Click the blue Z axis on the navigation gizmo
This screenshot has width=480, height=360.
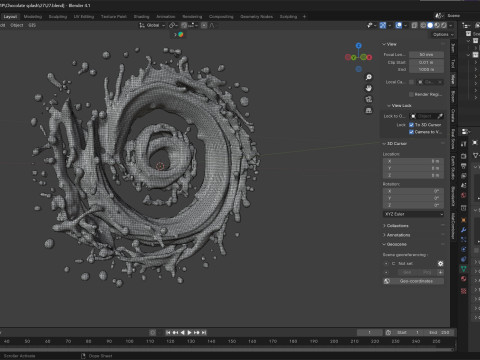click(x=358, y=46)
